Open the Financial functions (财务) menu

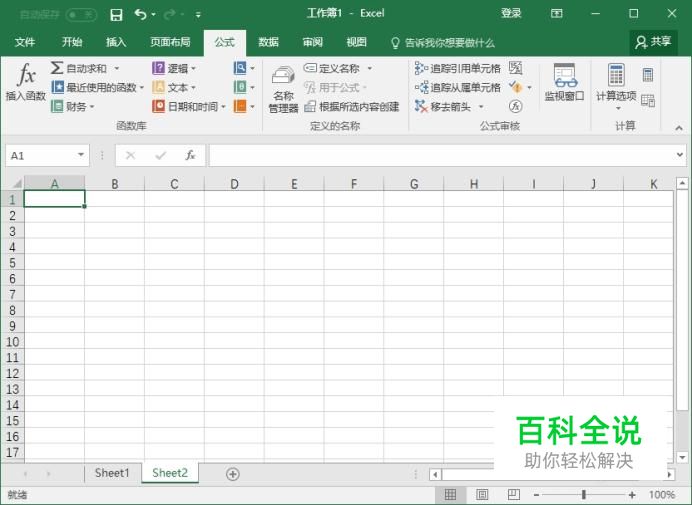tap(73, 106)
